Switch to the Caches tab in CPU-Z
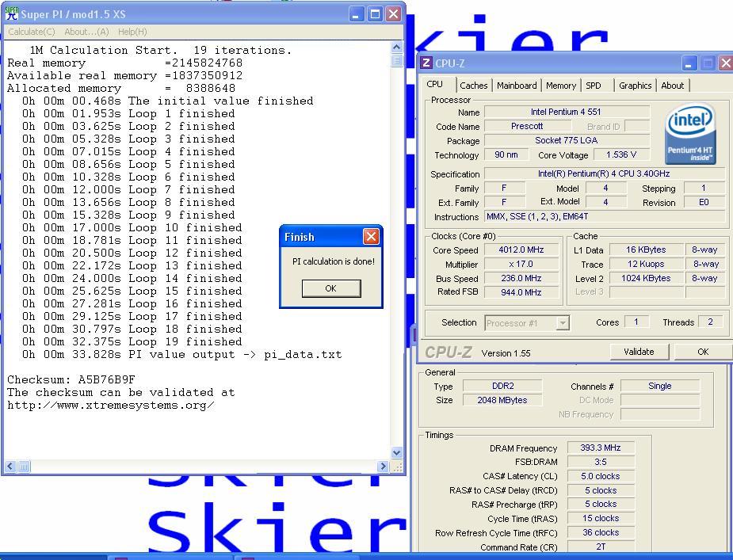733x560 pixels. click(x=474, y=86)
